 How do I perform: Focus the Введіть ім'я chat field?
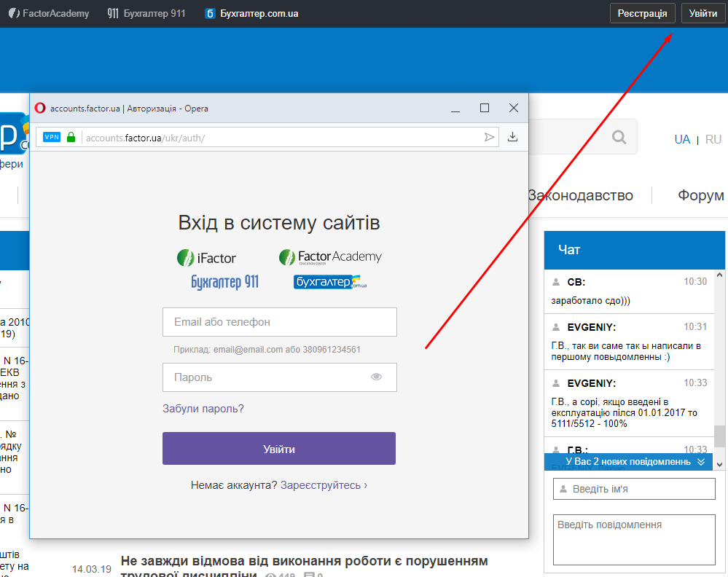click(x=634, y=489)
